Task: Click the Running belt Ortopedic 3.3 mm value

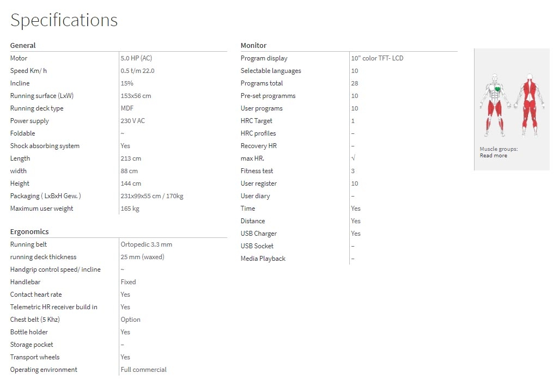Action: (146, 244)
